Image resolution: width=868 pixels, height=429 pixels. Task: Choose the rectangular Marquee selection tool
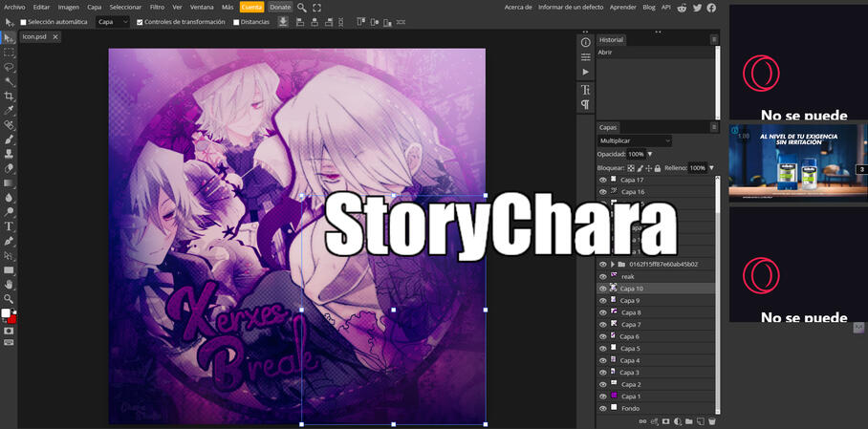pyautogui.click(x=10, y=53)
